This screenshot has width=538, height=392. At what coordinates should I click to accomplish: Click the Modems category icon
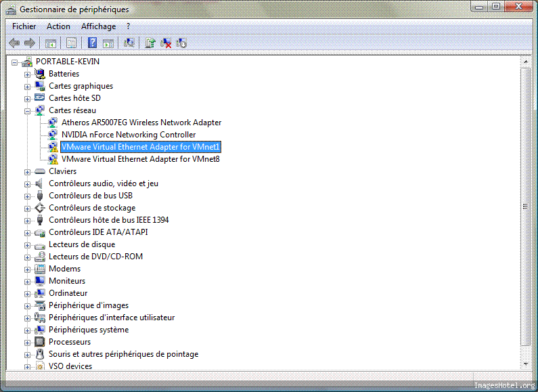pyautogui.click(x=40, y=268)
